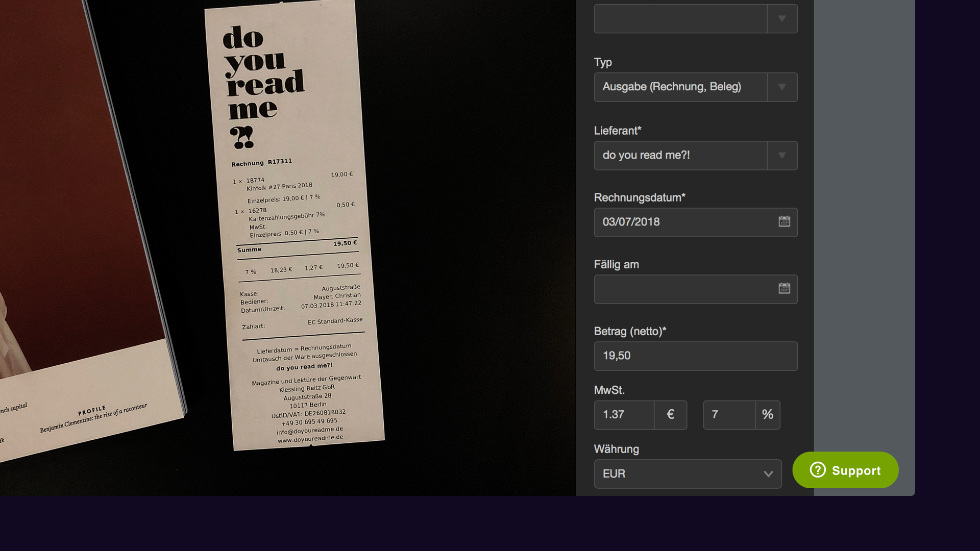
Task: Click the MwSt. percent field showing 7
Action: [729, 415]
